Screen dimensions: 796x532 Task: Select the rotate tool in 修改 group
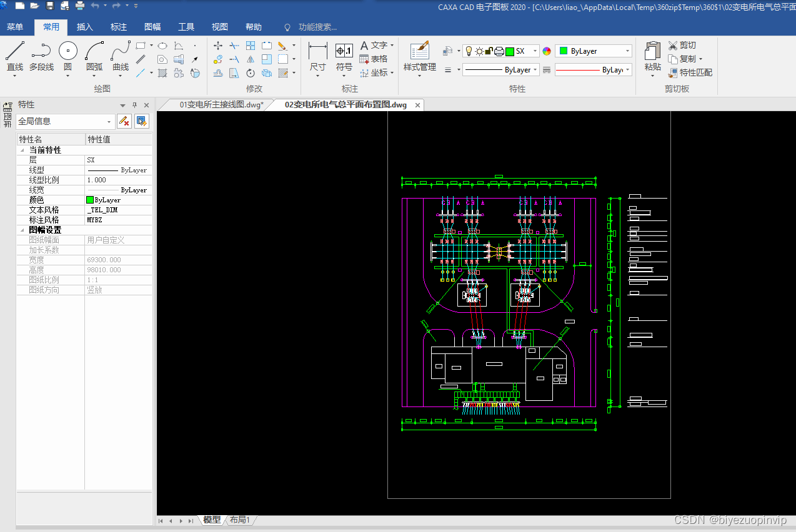251,73
